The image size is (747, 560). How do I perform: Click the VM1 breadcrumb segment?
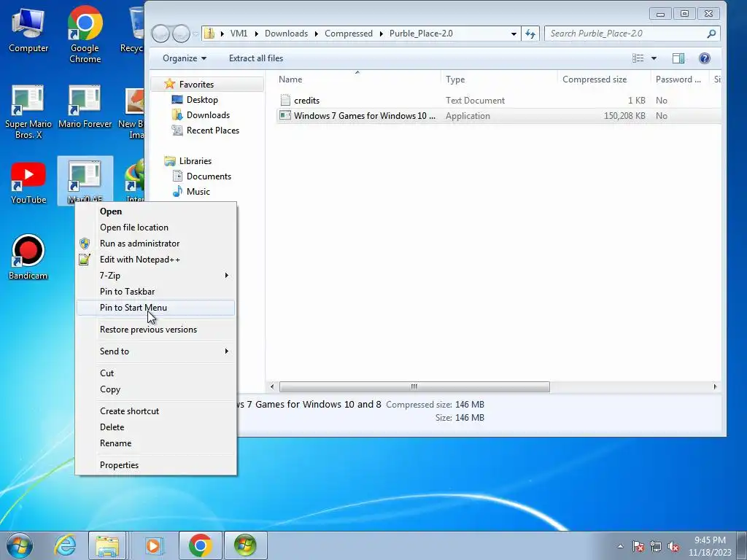239,34
